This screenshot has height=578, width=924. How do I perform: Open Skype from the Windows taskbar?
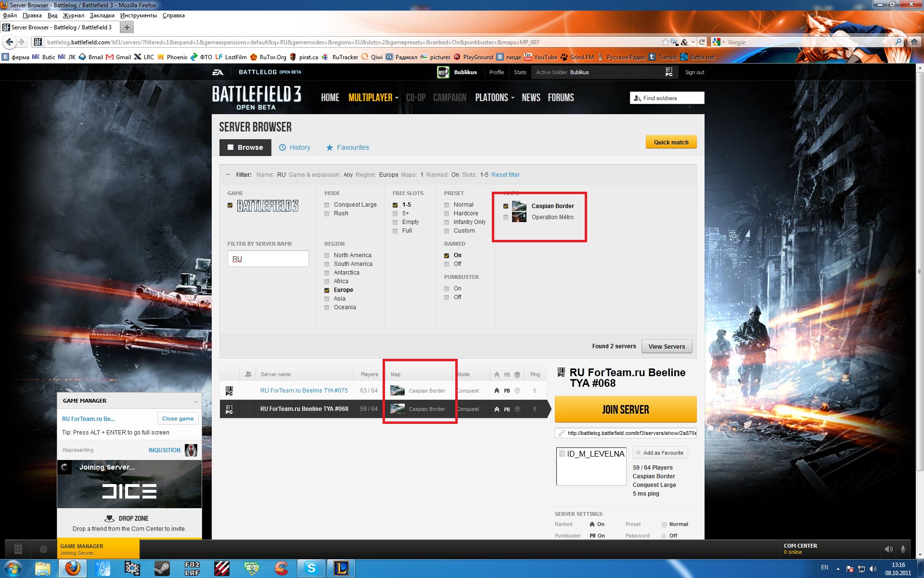(311, 568)
